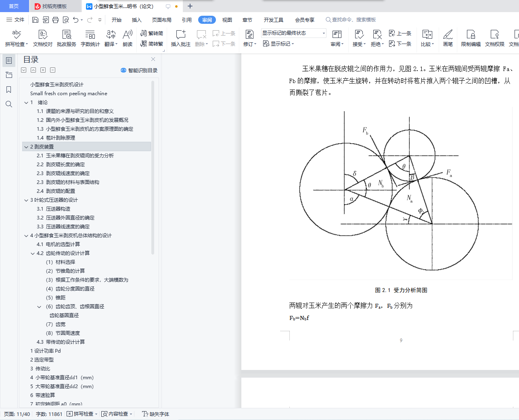Collapse the '3 叶轮式压送器的设计' section

point(26,200)
